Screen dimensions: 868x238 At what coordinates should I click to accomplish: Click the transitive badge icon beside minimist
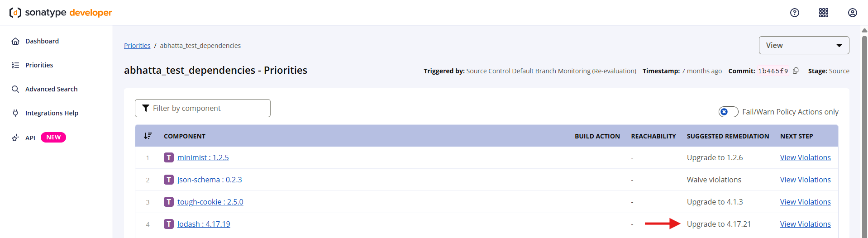coord(169,157)
